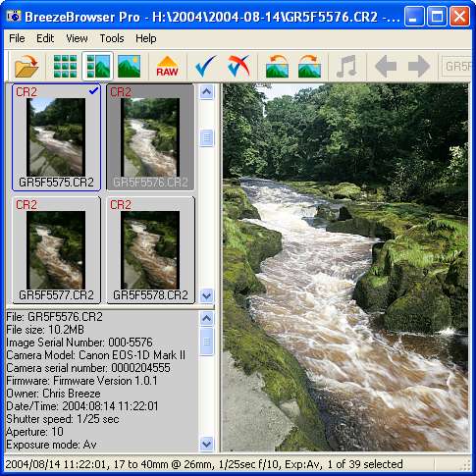Click the previous image left arrow
476x476 pixels.
[x=386, y=66]
